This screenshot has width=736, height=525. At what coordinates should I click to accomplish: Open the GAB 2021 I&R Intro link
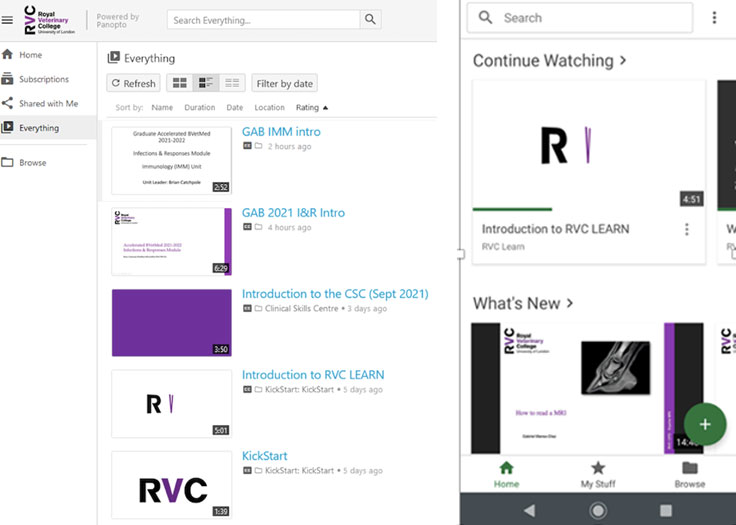click(x=293, y=213)
